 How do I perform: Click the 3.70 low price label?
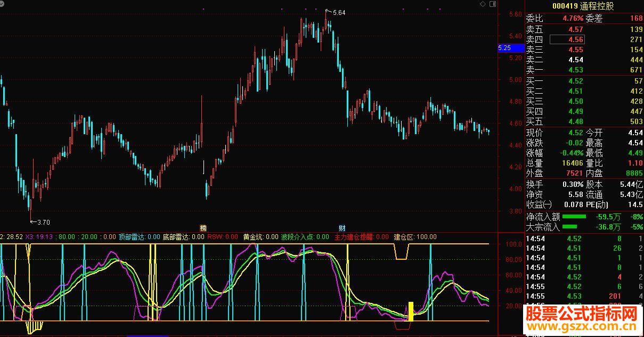click(43, 223)
